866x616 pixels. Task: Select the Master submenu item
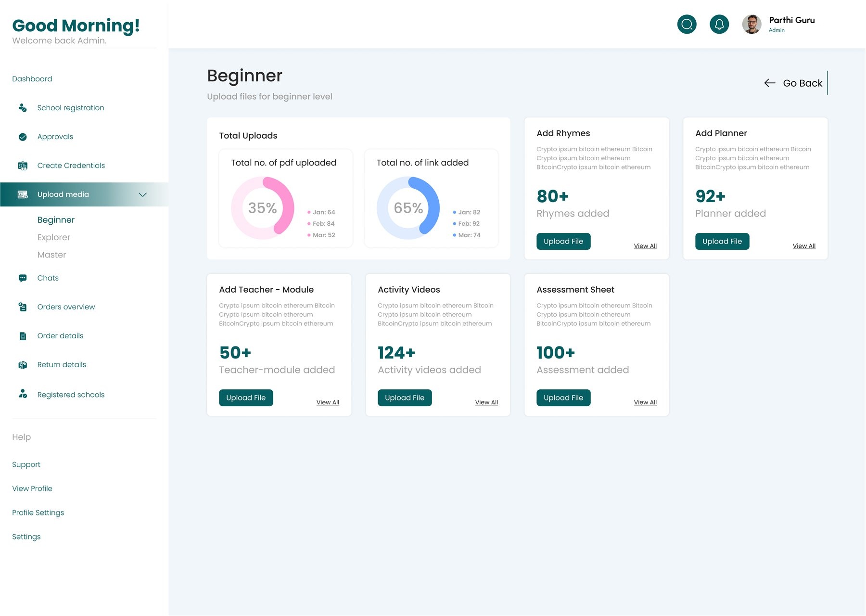(x=52, y=255)
